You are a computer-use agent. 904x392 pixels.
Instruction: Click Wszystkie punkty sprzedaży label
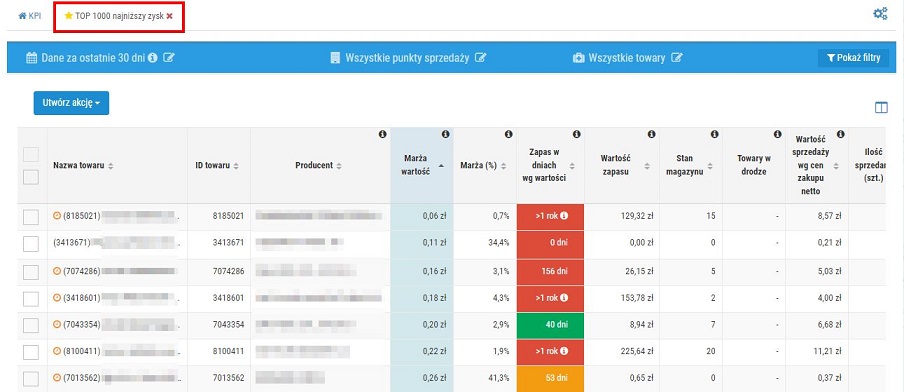tap(408, 58)
